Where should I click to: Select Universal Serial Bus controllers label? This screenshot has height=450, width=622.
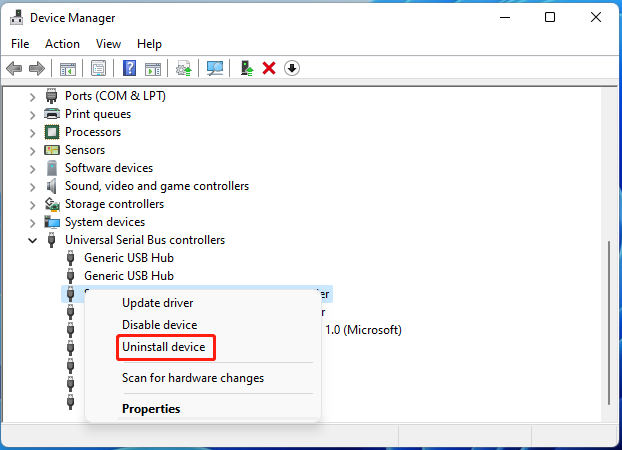coord(145,240)
